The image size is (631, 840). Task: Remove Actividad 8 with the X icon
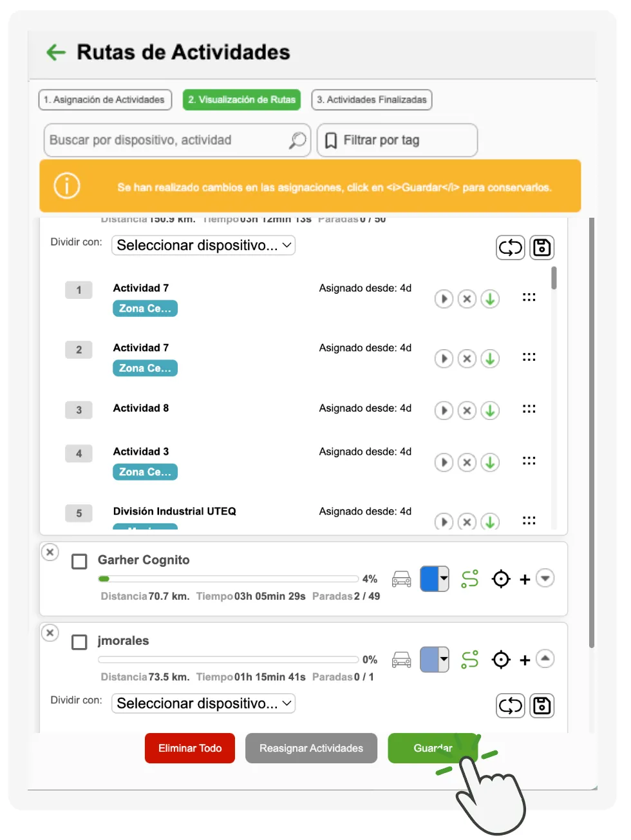pyautogui.click(x=467, y=410)
